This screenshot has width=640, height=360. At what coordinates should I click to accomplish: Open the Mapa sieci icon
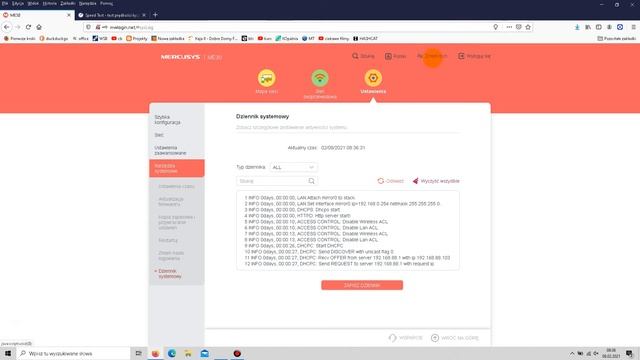pos(267,78)
